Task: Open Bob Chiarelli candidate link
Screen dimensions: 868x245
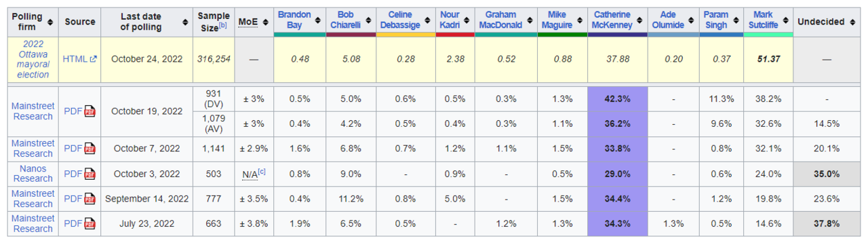Action: (x=346, y=20)
